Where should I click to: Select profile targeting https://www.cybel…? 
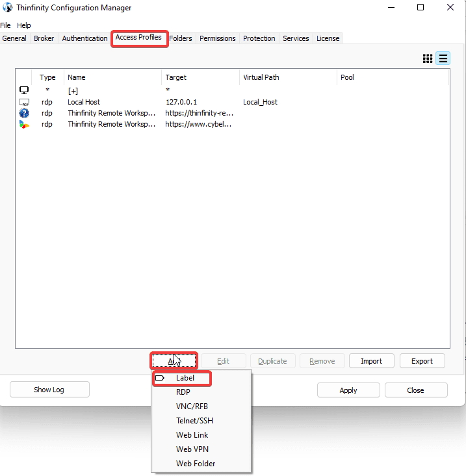tap(198, 124)
